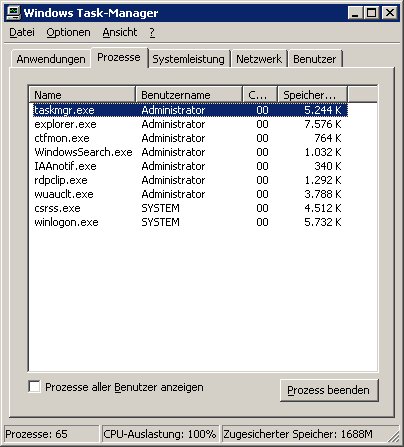Viewport: 404px width, 447px height.
Task: Click the 4.512 K memory value
Action: point(323,208)
